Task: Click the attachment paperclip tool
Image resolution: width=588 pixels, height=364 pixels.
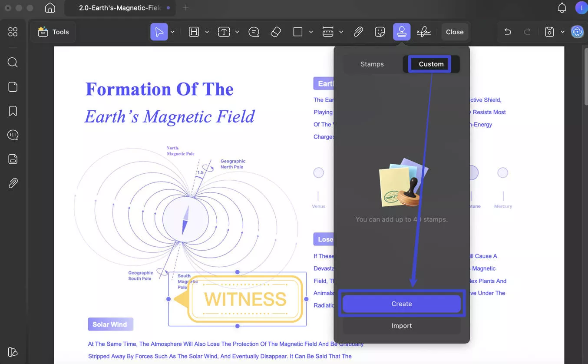Action: coord(358,31)
